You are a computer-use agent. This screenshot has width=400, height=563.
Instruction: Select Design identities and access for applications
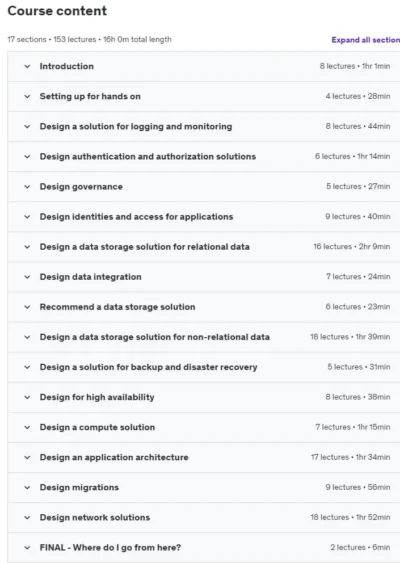click(x=136, y=217)
